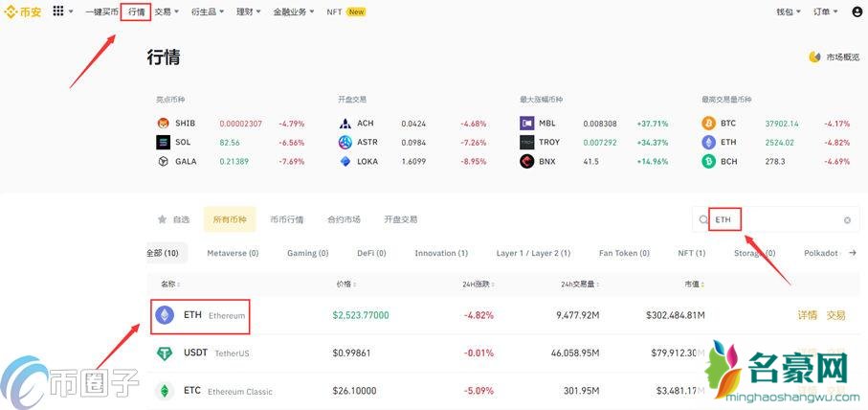Open the 一键买币 menu item
The height and width of the screenshot is (410, 868).
(101, 11)
